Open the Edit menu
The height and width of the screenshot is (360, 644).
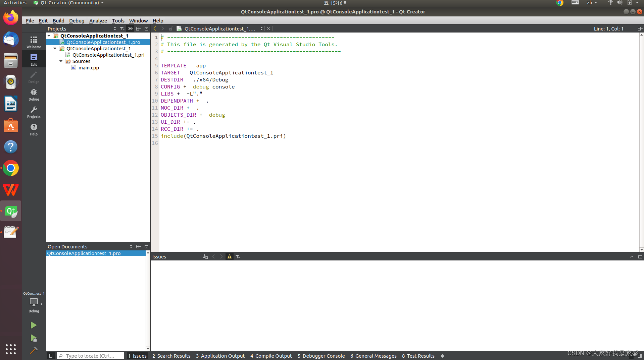tap(43, 21)
